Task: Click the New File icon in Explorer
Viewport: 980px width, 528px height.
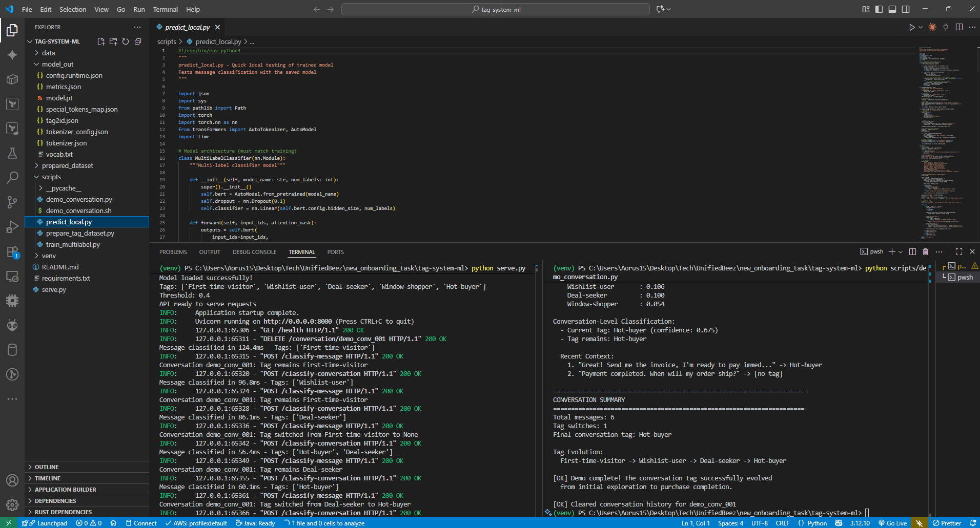Action: tap(101, 41)
